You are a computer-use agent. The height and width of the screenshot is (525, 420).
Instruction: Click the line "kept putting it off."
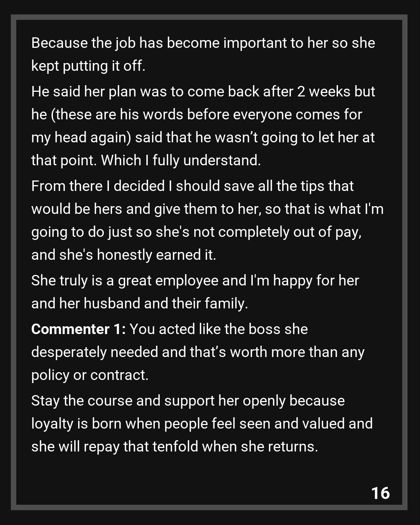(x=88, y=66)
